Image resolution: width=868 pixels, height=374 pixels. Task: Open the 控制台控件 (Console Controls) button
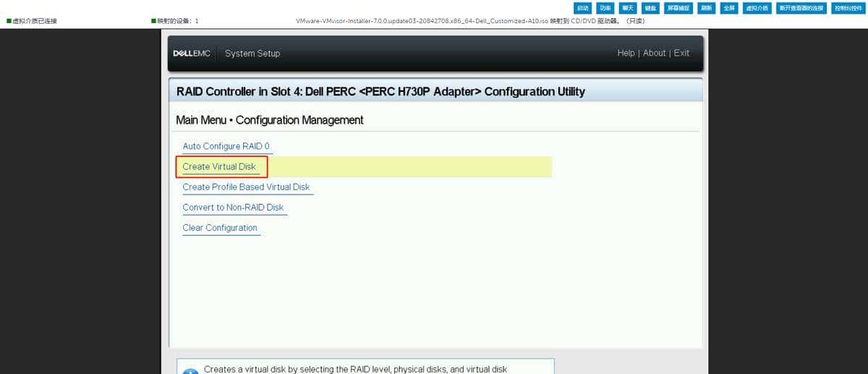[848, 8]
